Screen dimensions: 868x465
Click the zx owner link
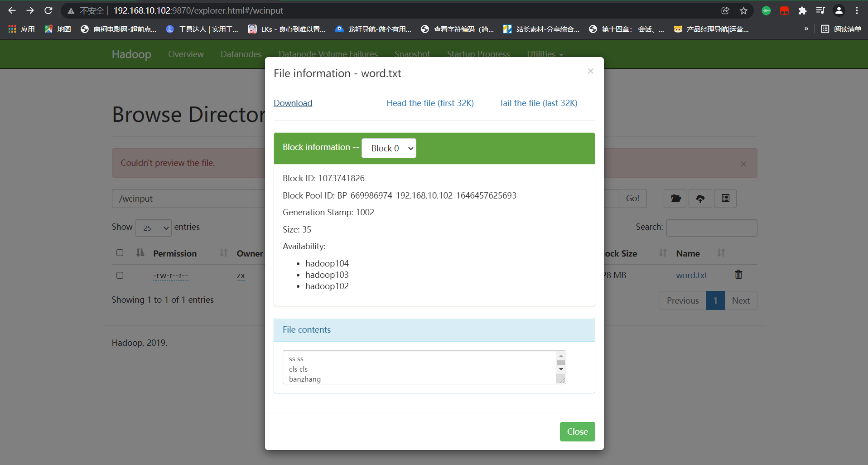point(241,275)
